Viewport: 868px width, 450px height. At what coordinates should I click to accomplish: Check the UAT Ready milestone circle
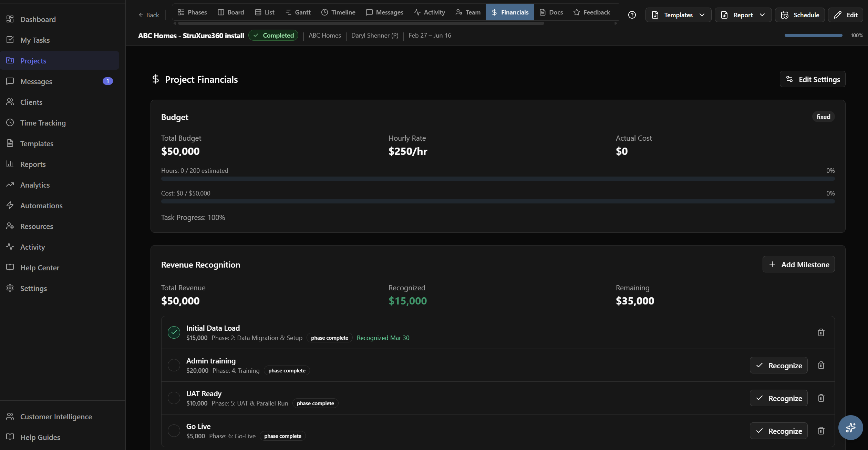(x=174, y=398)
